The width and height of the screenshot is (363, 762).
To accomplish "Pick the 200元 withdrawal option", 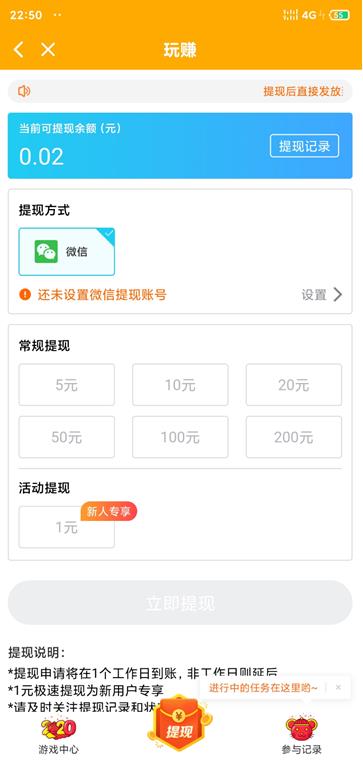I will (294, 437).
